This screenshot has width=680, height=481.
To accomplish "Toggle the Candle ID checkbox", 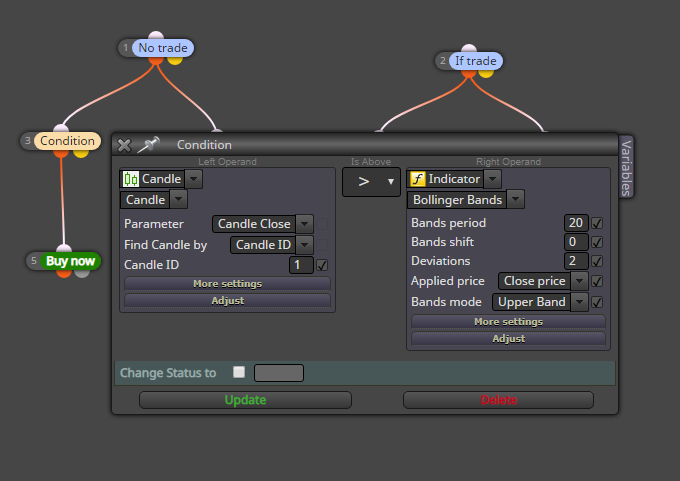I will [x=322, y=265].
